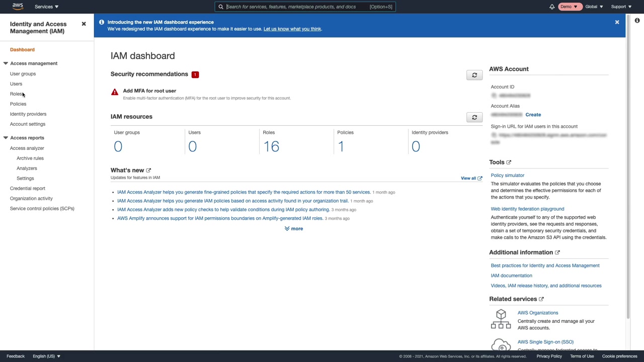Go to AWS home via logo

click(x=18, y=7)
